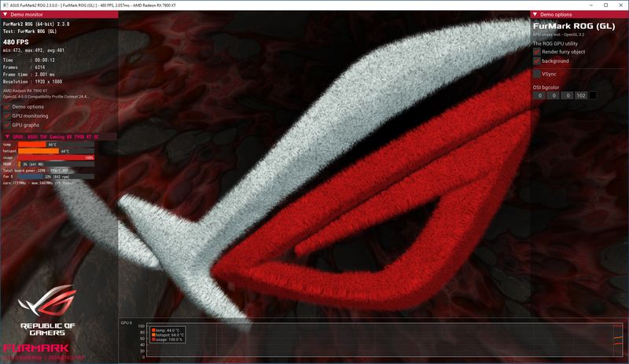Collapse the ASUS TUF Gaming GPU section
The width and height of the screenshot is (629, 364).
(x=7, y=137)
